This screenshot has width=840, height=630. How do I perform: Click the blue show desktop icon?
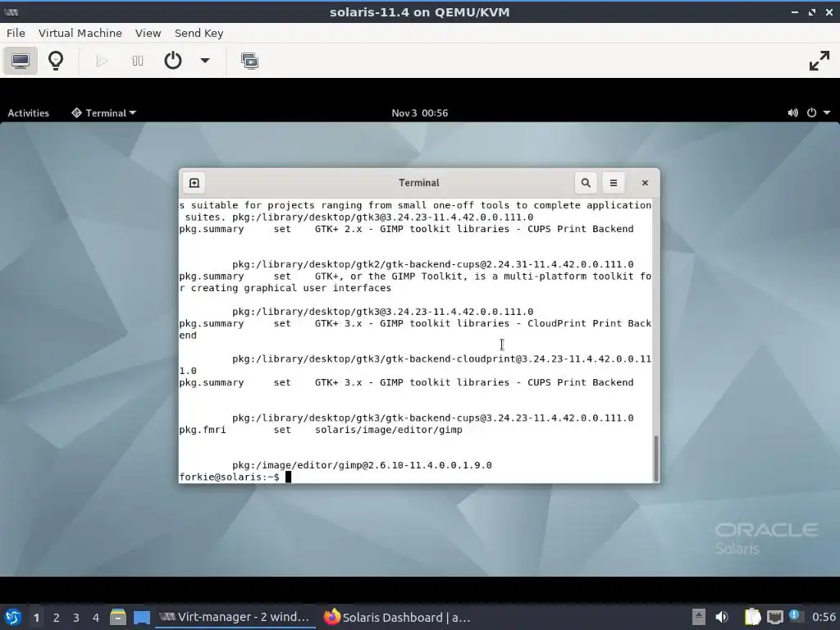(x=142, y=618)
